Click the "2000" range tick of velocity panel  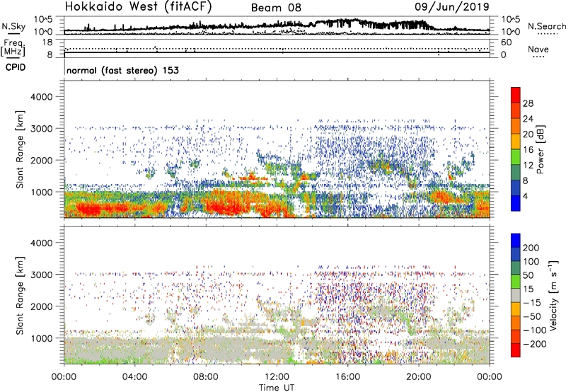41,306
